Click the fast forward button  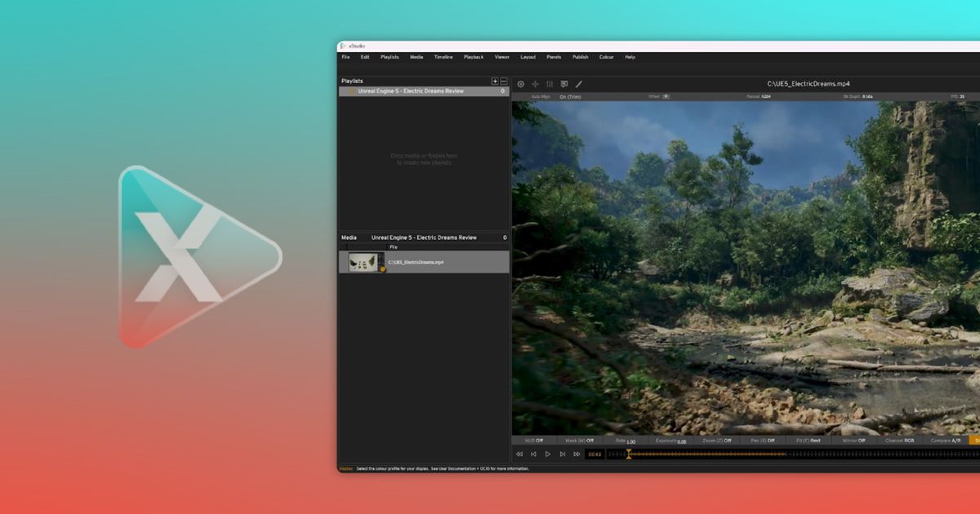pos(577,454)
